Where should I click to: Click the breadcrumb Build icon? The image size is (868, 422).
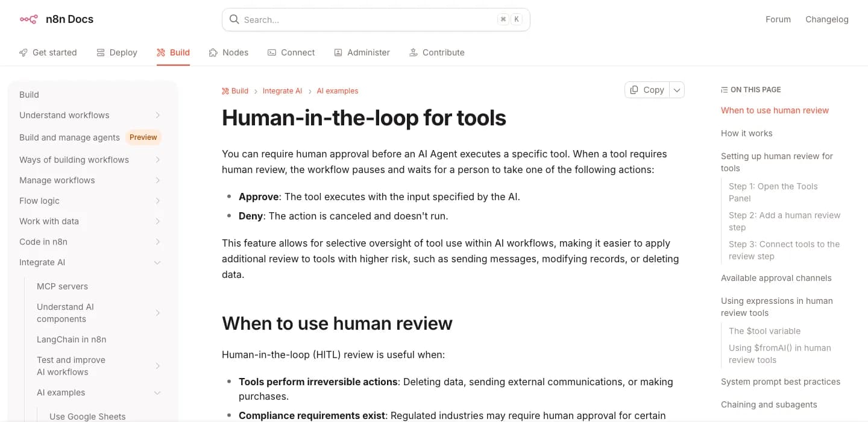click(225, 91)
